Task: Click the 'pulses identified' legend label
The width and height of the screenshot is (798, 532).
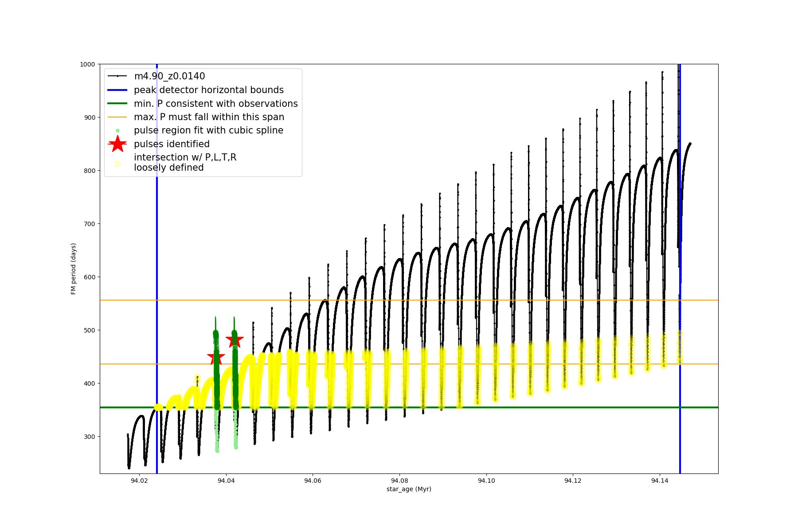Action: tap(172, 144)
